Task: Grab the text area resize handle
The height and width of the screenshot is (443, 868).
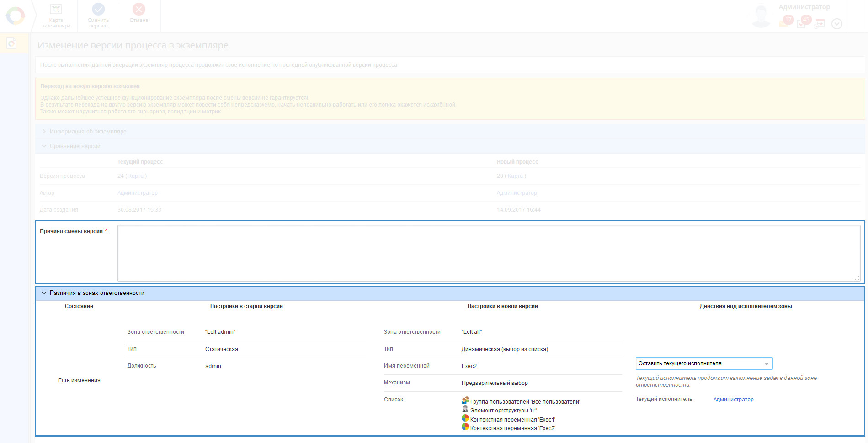Action: [857, 278]
